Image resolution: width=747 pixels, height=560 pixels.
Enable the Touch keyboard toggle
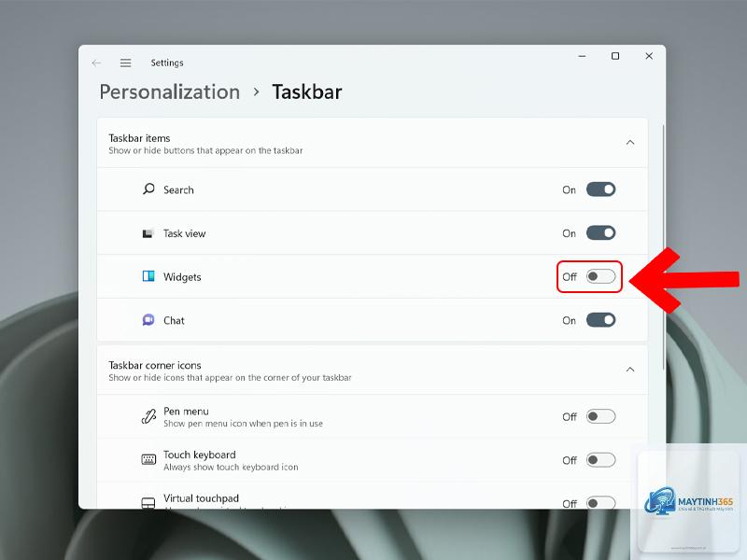pos(600,460)
